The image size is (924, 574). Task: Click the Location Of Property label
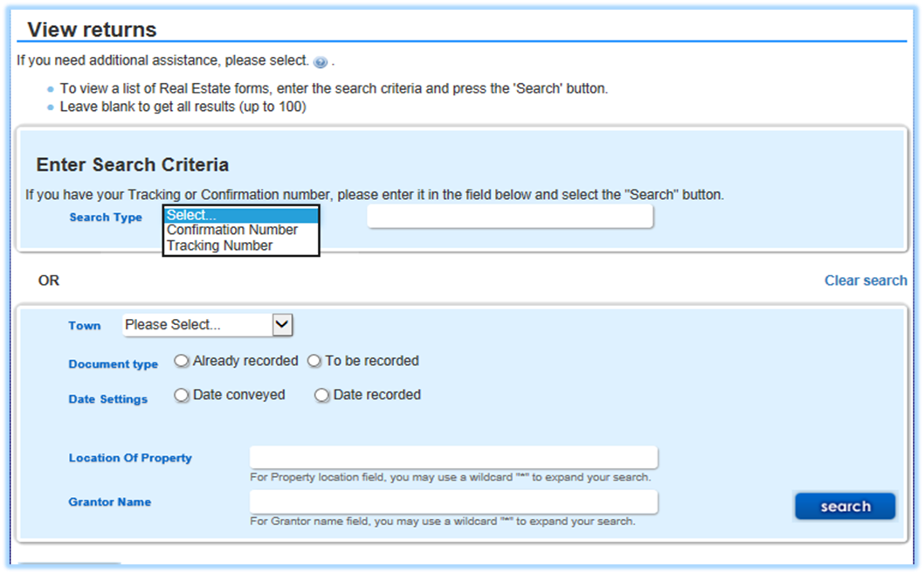click(x=130, y=458)
